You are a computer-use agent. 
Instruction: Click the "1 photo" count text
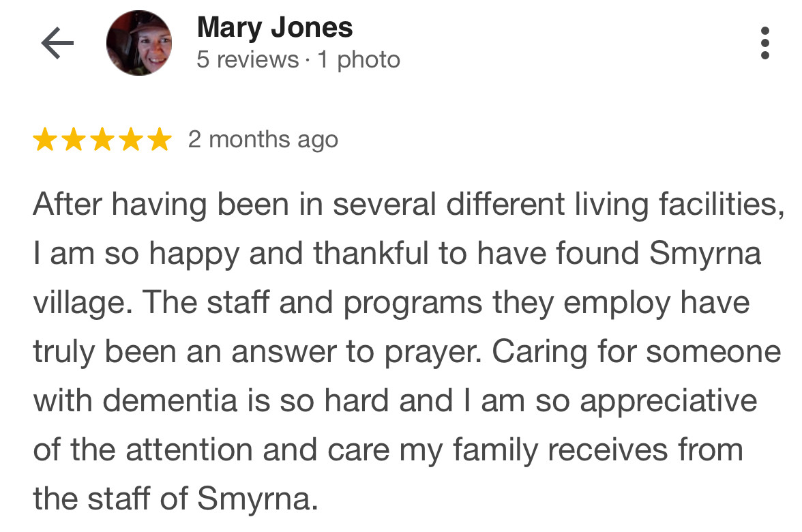(359, 60)
